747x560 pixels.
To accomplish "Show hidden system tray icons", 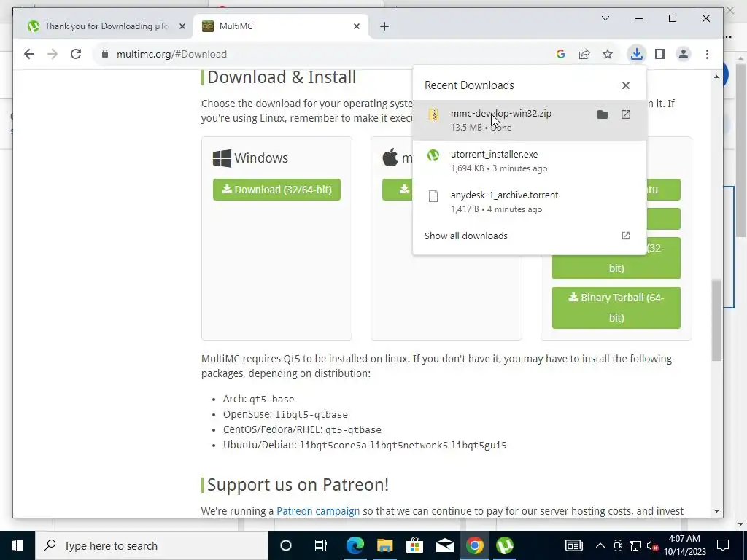I will [x=600, y=545].
